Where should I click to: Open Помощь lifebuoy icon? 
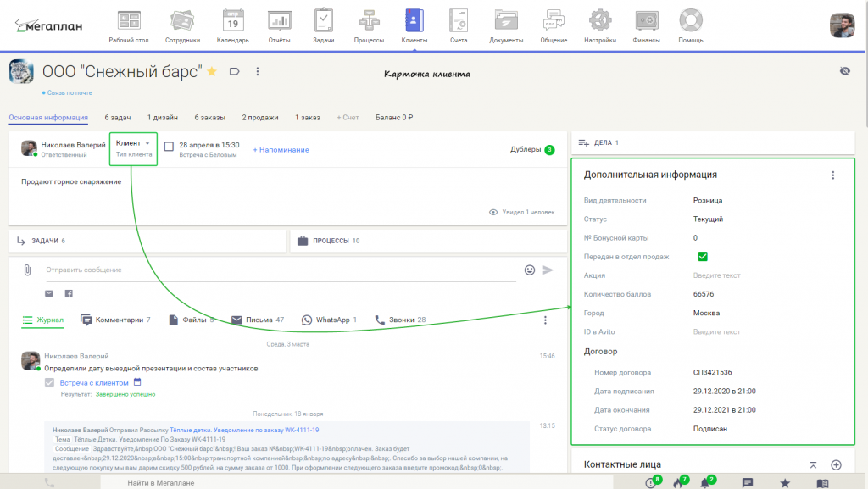click(690, 26)
